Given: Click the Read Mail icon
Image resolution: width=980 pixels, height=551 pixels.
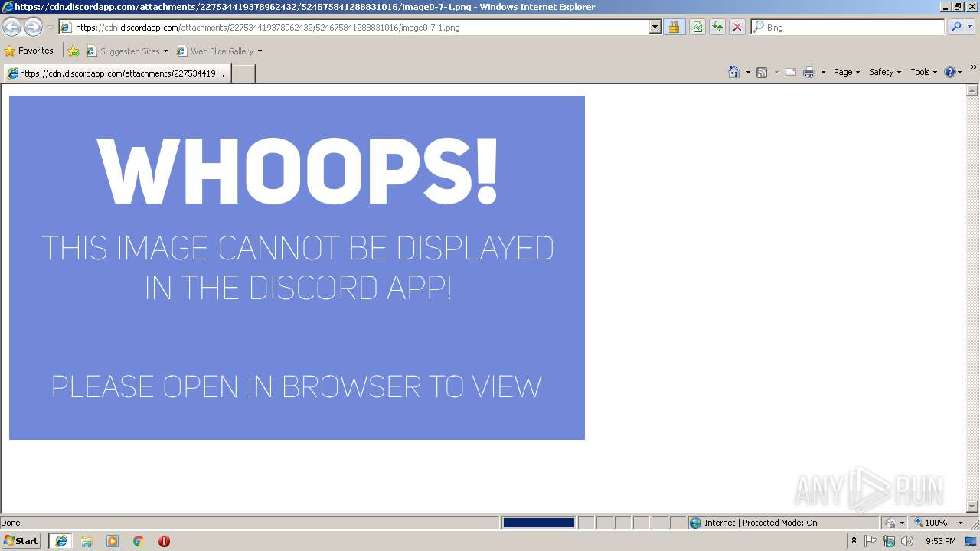Looking at the screenshot, I should [x=791, y=72].
